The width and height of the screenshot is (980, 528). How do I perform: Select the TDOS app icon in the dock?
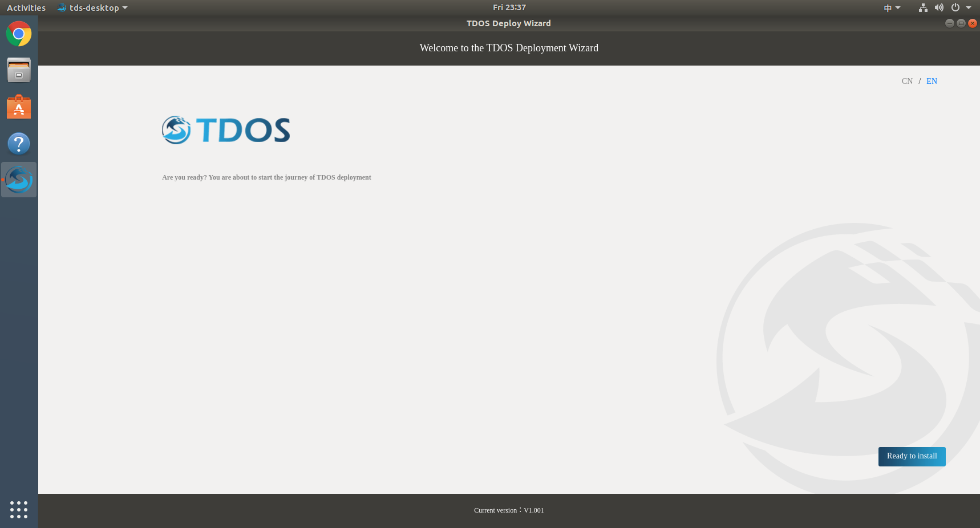[19, 180]
